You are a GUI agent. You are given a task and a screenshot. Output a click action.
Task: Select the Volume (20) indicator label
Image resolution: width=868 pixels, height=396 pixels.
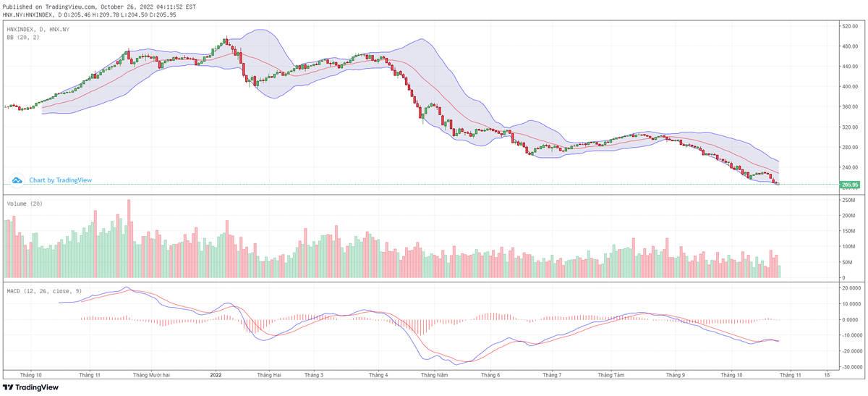click(26, 204)
